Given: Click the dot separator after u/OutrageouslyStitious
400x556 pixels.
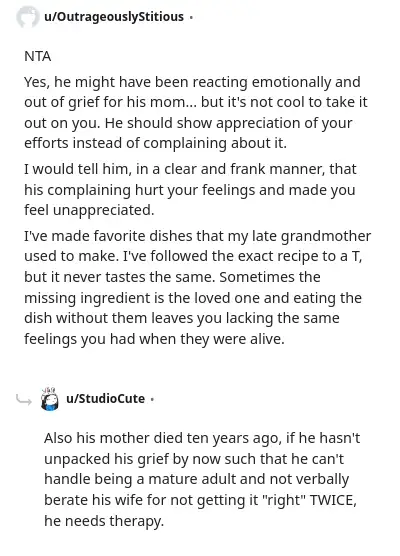Looking at the screenshot, I should click(x=191, y=17).
